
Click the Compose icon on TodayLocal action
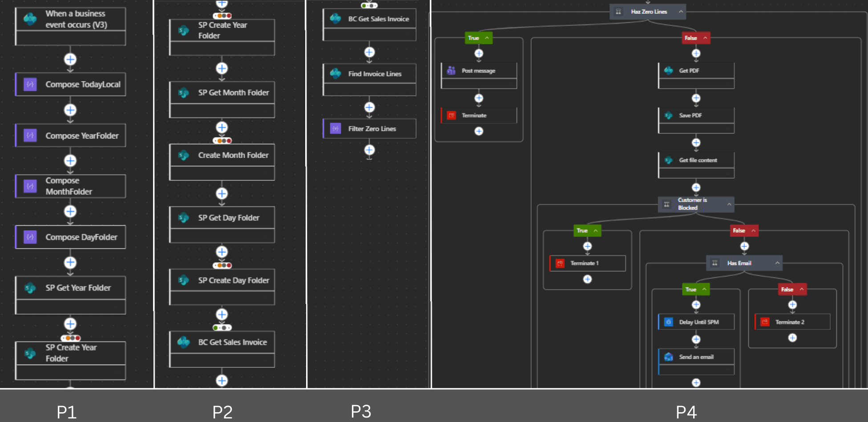(30, 84)
